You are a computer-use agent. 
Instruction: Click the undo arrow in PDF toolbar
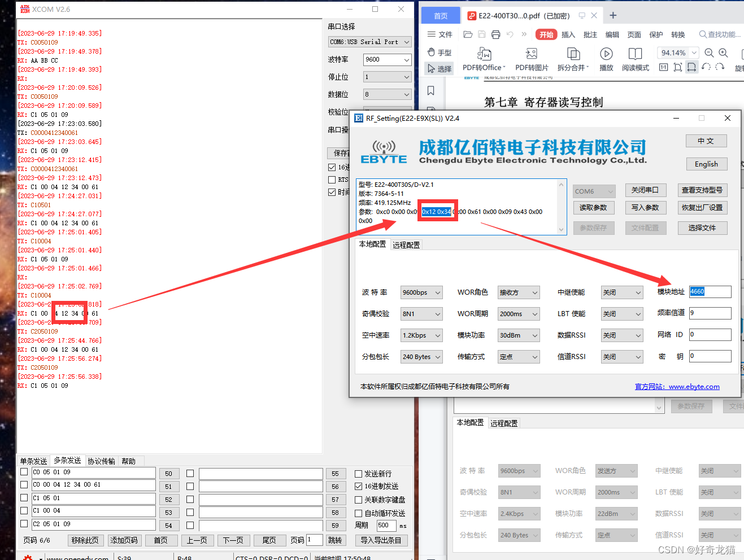coord(510,34)
